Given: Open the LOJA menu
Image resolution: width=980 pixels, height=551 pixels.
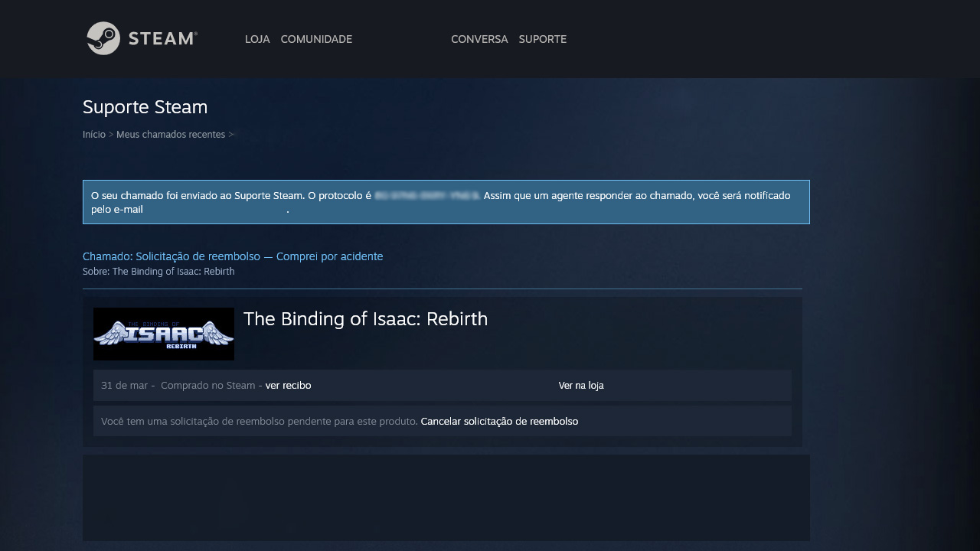Looking at the screenshot, I should coord(257,39).
